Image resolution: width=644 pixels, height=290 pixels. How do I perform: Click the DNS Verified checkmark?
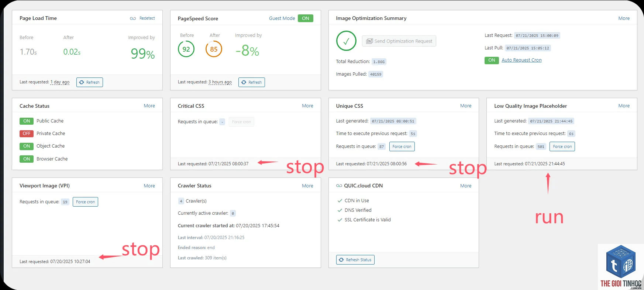(x=340, y=210)
